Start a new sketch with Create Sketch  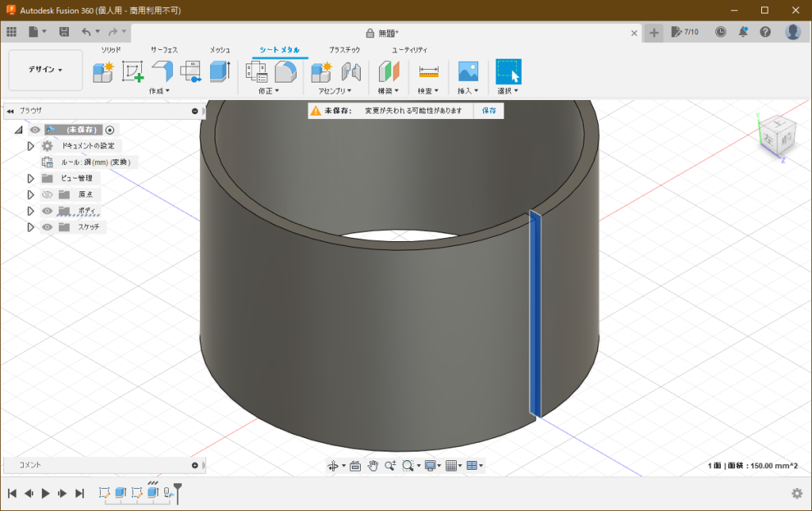[132, 72]
